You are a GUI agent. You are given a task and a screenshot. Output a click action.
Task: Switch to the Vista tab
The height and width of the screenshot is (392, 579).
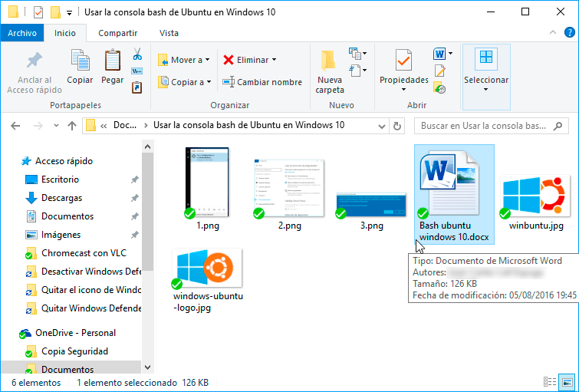click(x=169, y=33)
